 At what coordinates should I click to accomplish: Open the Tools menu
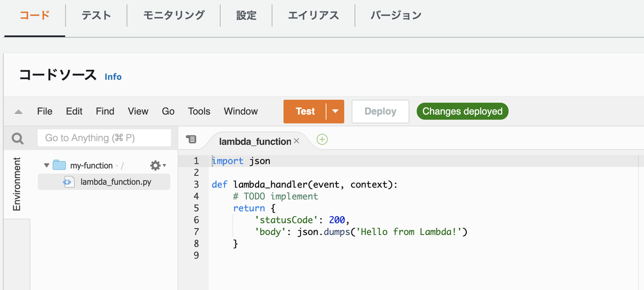199,111
